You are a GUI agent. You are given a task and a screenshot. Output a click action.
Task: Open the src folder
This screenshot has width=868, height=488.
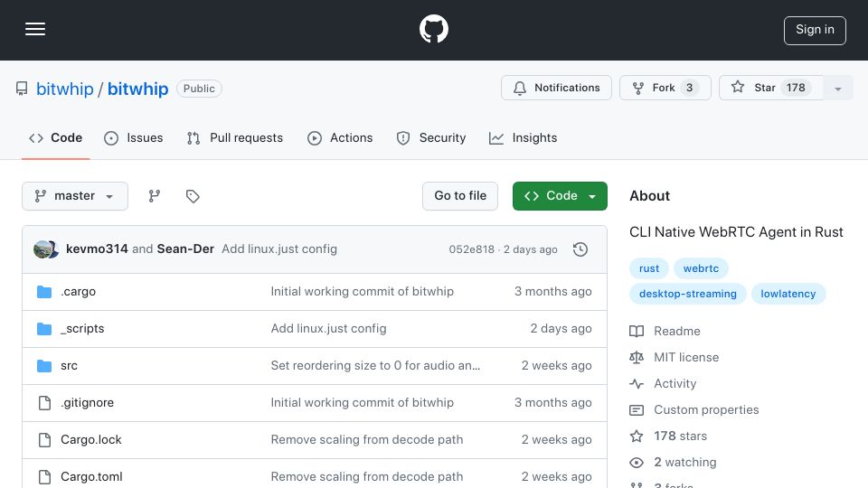tap(70, 366)
